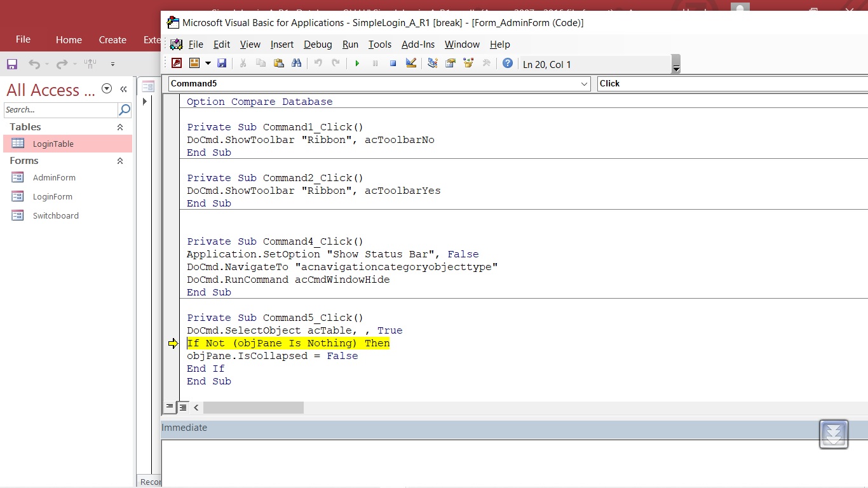Select Switchboard form in navigation pane

click(x=55, y=216)
